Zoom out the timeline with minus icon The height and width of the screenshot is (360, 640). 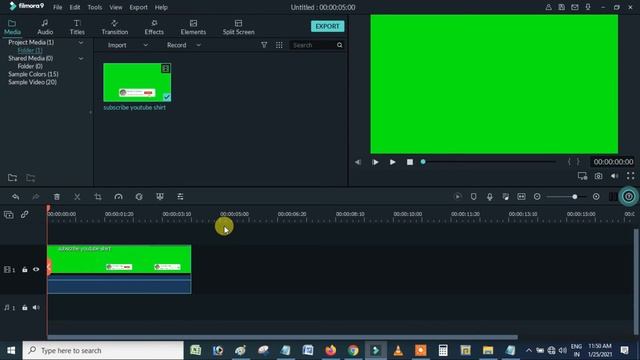point(537,197)
